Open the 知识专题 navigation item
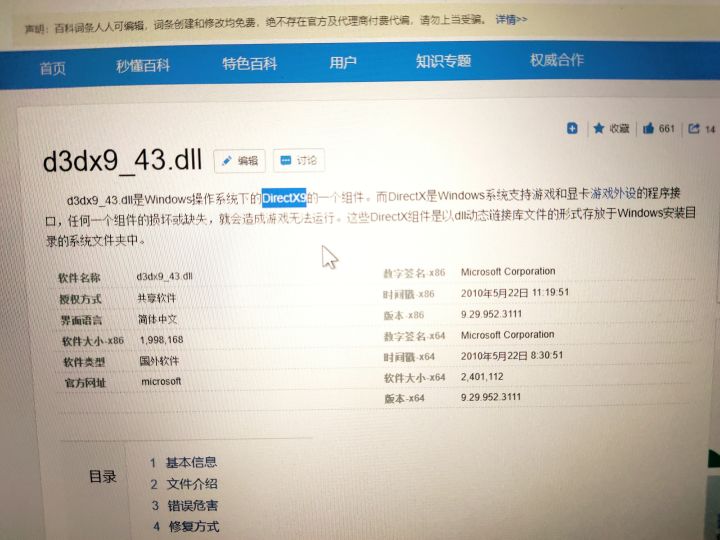 point(444,61)
